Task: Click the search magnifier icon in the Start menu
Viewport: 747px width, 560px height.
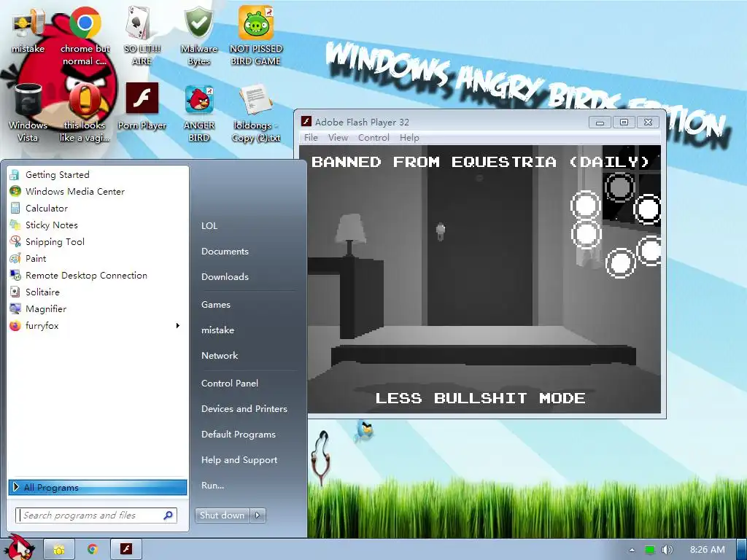Action: [x=169, y=516]
